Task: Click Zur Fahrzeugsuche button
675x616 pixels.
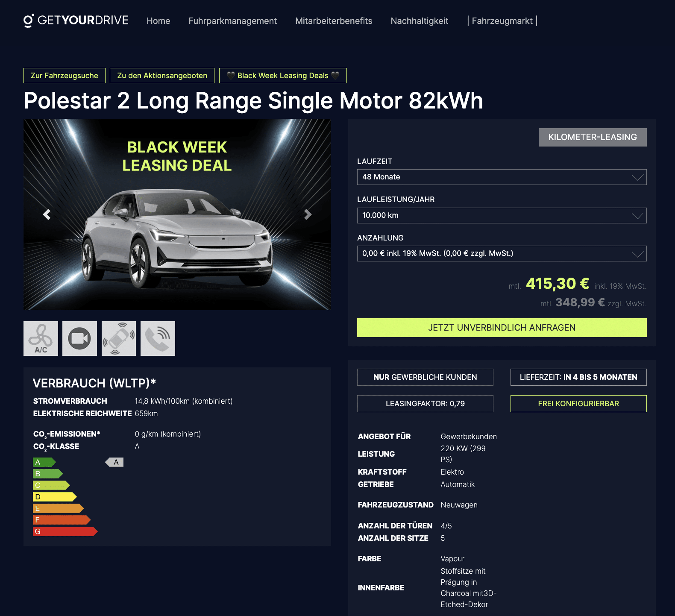Action: tap(65, 76)
